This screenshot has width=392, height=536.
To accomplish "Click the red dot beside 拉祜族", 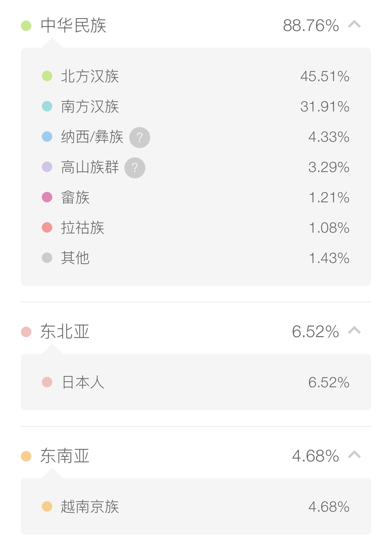I will click(x=47, y=227).
